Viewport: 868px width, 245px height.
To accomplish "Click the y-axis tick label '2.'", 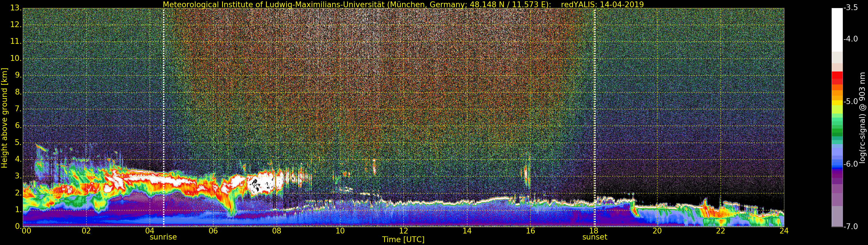I will click(x=18, y=193).
